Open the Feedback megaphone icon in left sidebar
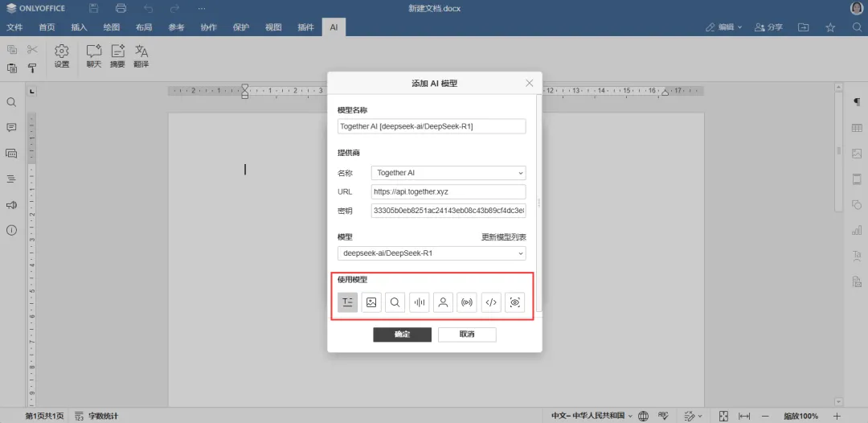 click(x=11, y=205)
